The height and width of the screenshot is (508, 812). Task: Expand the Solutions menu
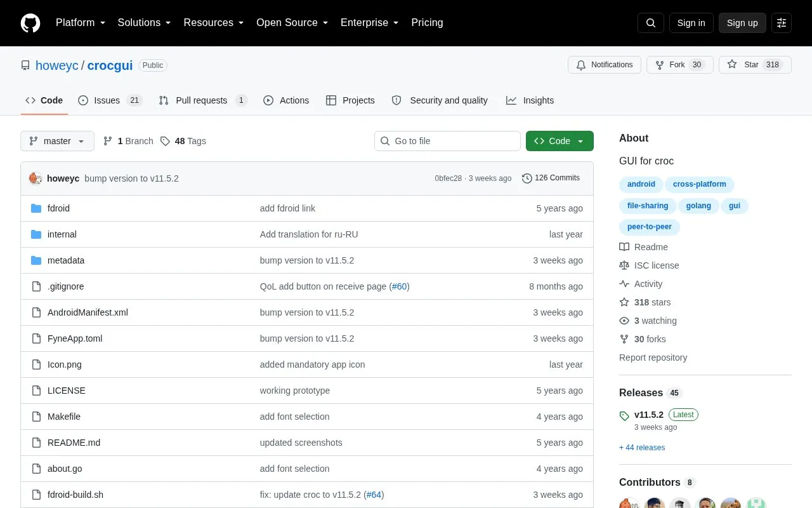pos(145,23)
